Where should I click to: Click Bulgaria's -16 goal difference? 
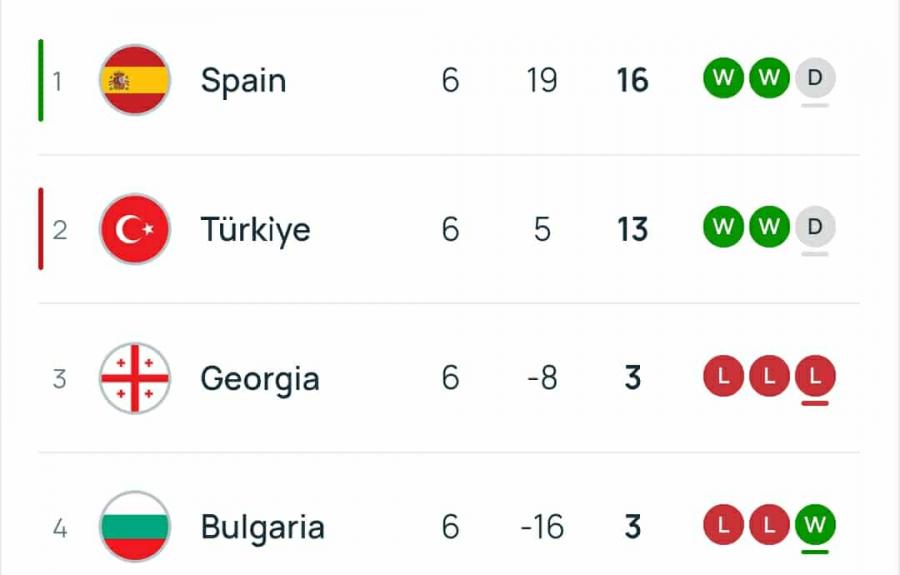(542, 526)
